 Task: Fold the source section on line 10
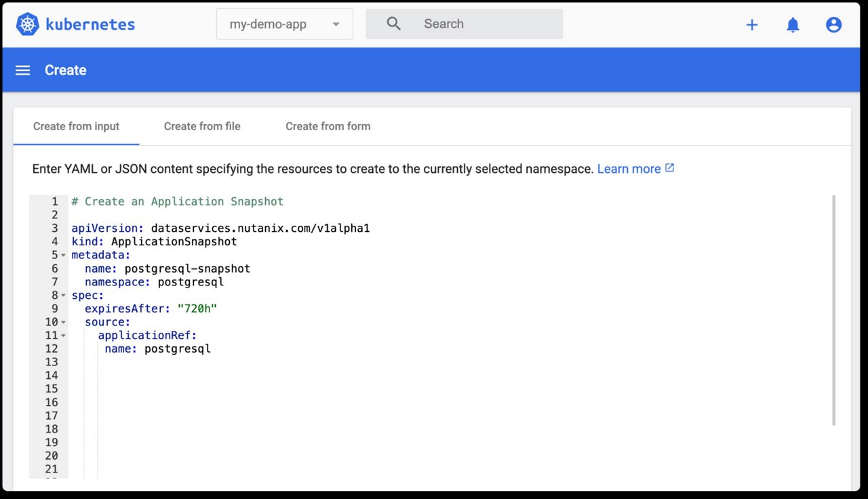coord(63,323)
